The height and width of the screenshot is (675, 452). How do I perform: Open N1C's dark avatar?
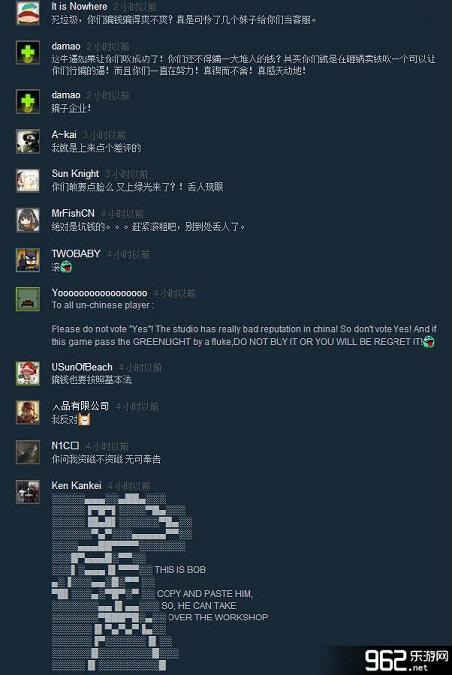tap(28, 452)
